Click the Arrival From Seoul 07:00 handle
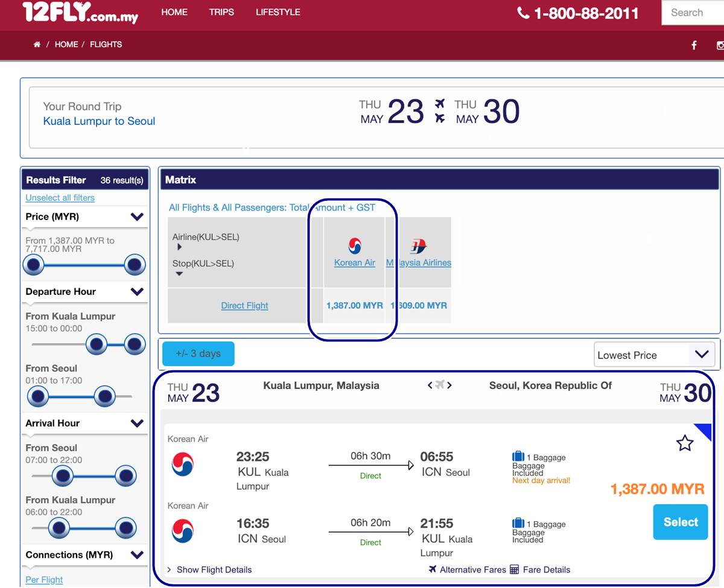 [62, 476]
